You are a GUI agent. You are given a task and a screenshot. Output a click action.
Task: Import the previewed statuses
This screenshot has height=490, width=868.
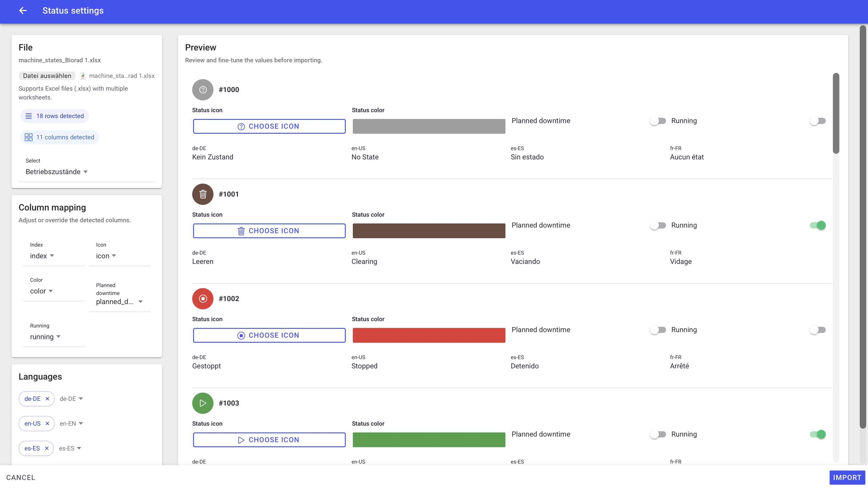(x=847, y=478)
